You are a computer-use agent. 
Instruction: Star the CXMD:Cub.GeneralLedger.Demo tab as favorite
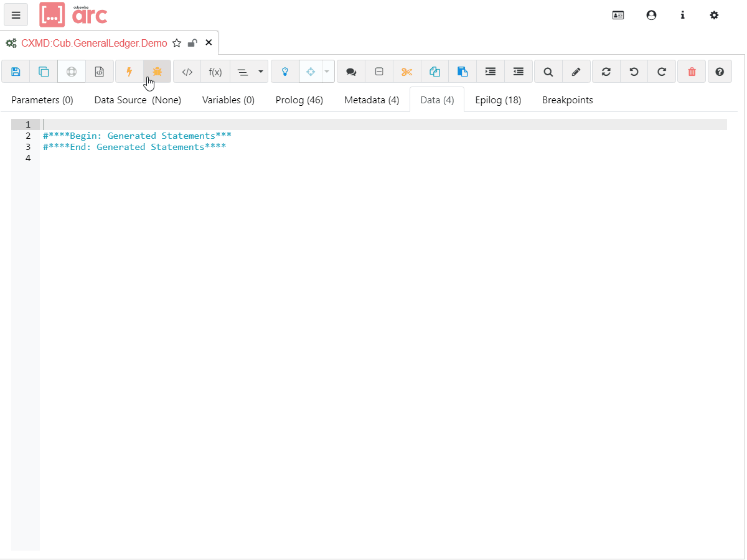click(177, 43)
